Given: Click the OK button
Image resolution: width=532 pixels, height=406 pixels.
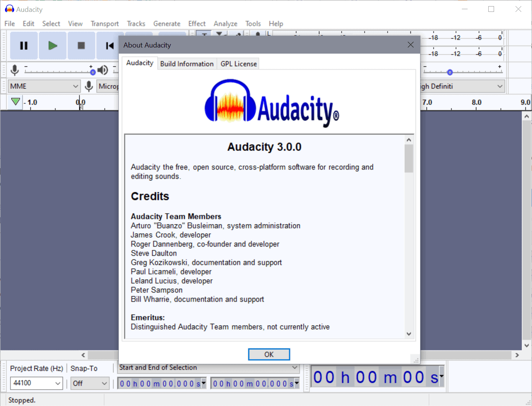Looking at the screenshot, I should (269, 354).
